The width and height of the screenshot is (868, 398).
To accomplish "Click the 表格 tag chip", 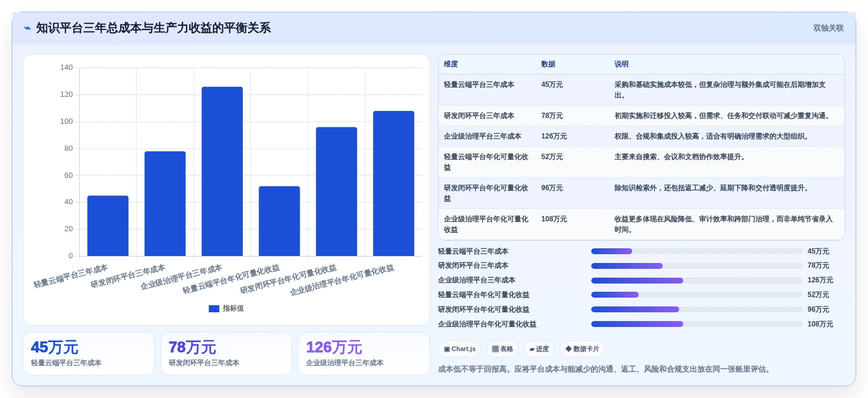I will click(x=503, y=349).
